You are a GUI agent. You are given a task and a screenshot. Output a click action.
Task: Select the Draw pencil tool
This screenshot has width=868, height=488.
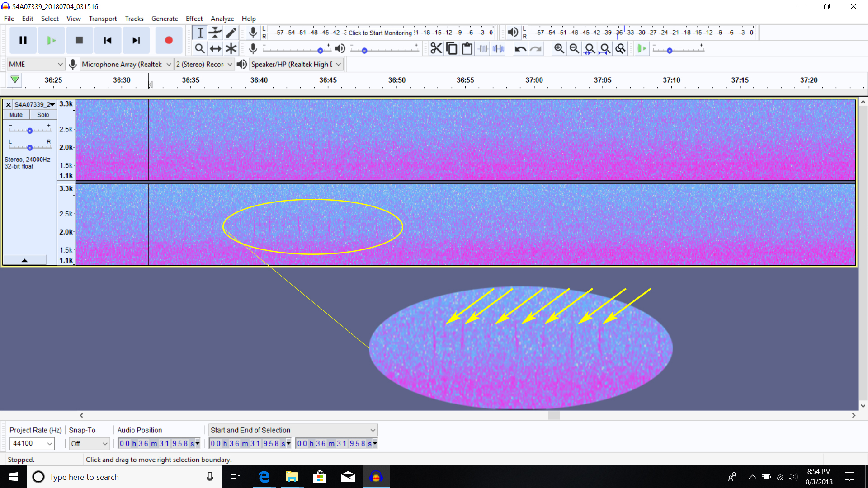click(x=231, y=33)
